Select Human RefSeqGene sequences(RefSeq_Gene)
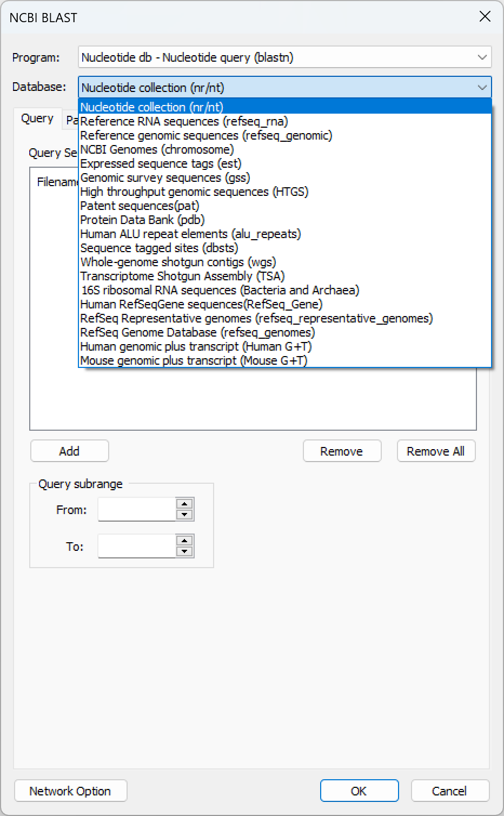This screenshot has height=816, width=504. click(285, 304)
